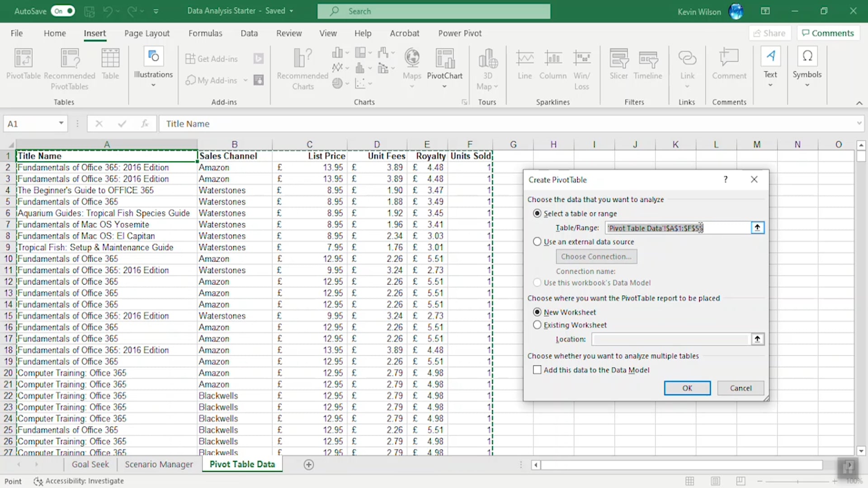
Task: Click inside the Location input field
Action: pyautogui.click(x=671, y=339)
